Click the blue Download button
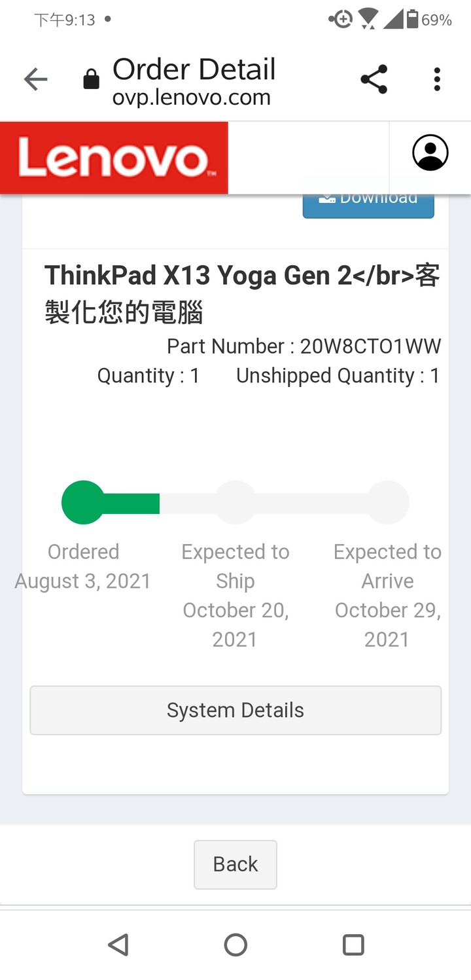 [x=368, y=206]
